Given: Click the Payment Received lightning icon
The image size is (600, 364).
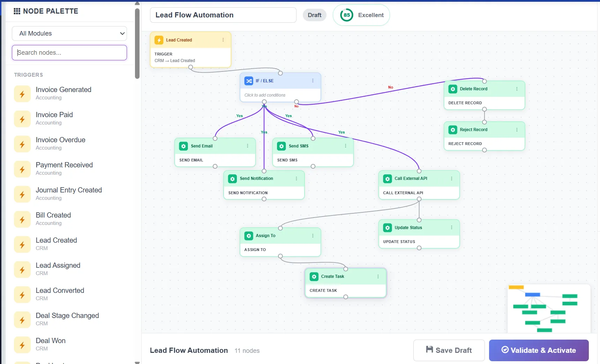Looking at the screenshot, I should pos(22,169).
